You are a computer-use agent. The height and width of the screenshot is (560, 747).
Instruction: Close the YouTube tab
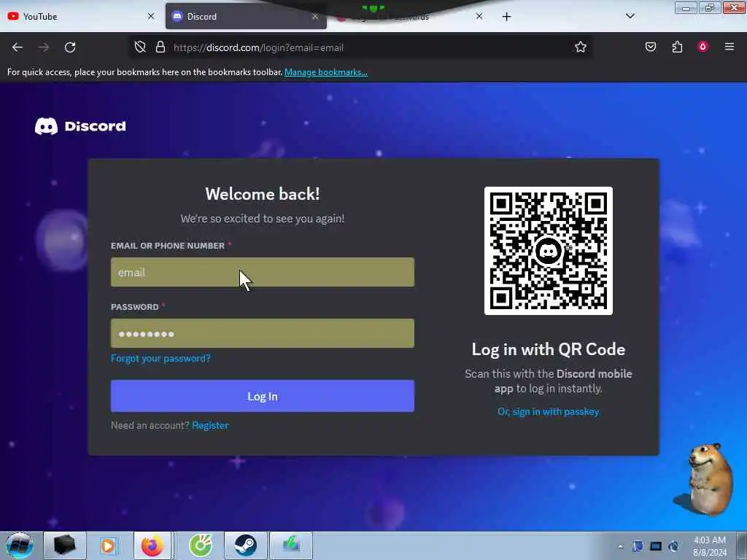point(151,16)
